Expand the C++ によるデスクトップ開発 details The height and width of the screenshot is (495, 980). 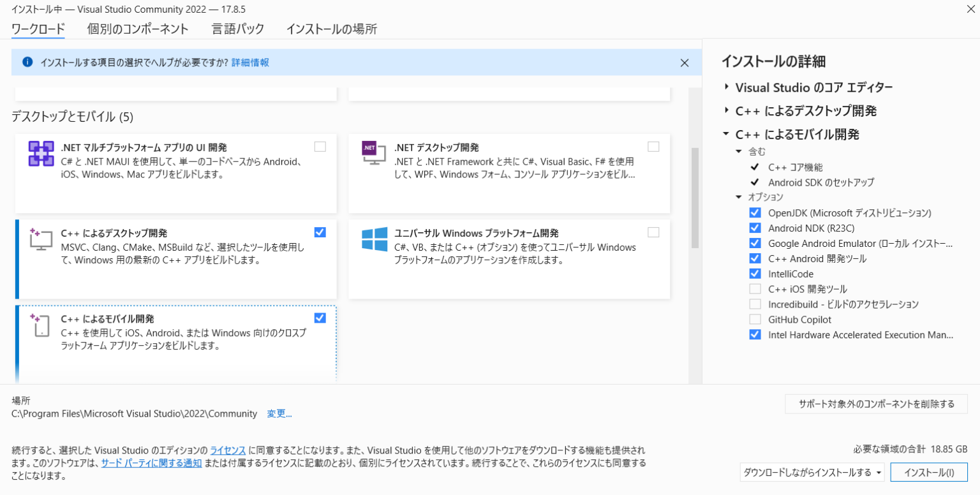(727, 110)
